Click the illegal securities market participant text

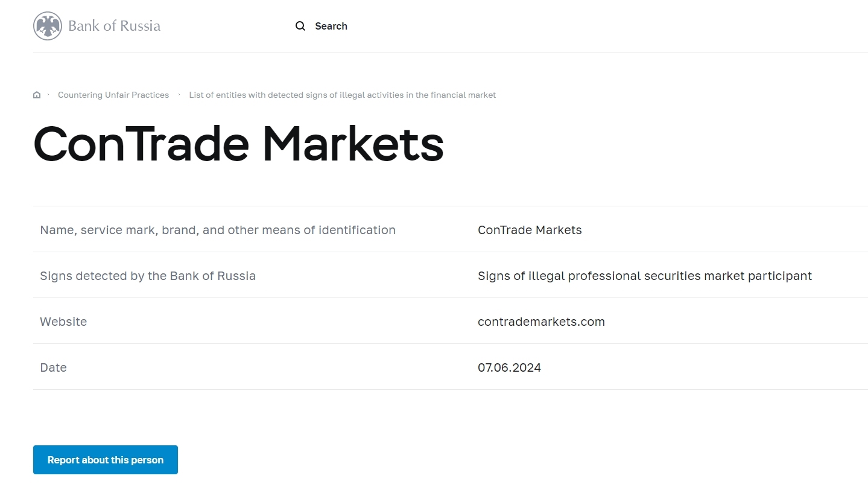coord(644,276)
